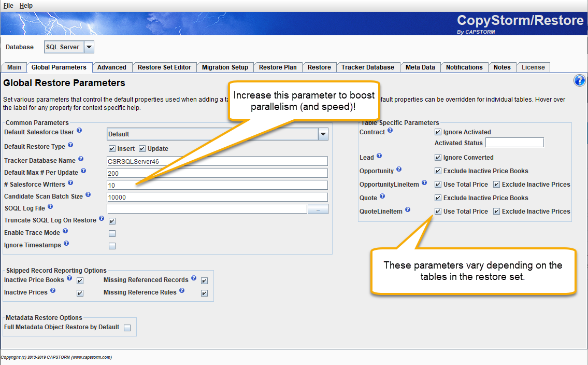Enable Full Metadata Object Restore by Default
Screen dimensions: 588x365
coord(127,328)
